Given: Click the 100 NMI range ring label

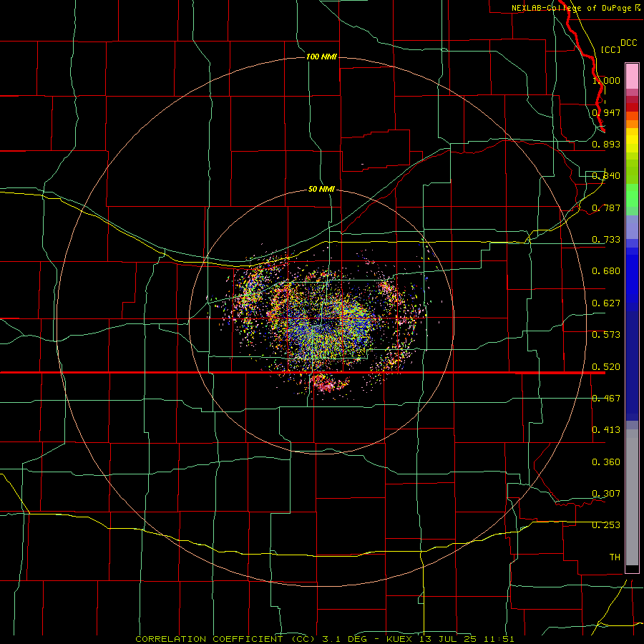Looking at the screenshot, I should (321, 57).
